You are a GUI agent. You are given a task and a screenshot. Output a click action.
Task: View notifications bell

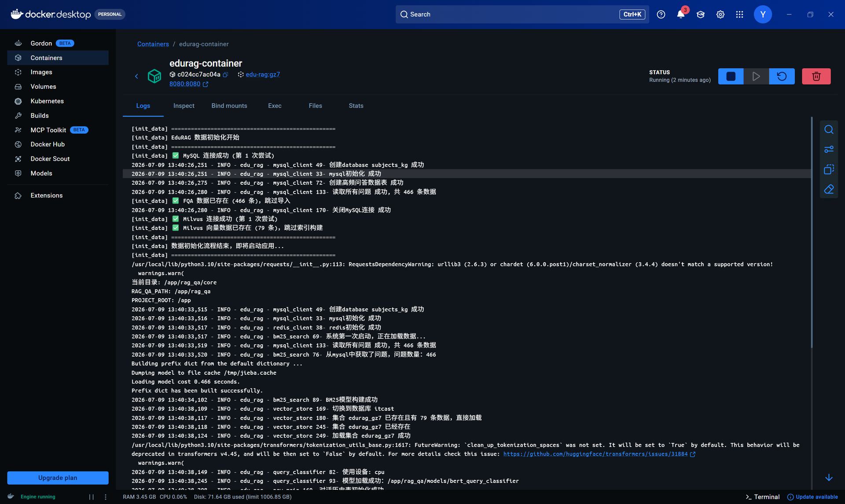point(681,14)
